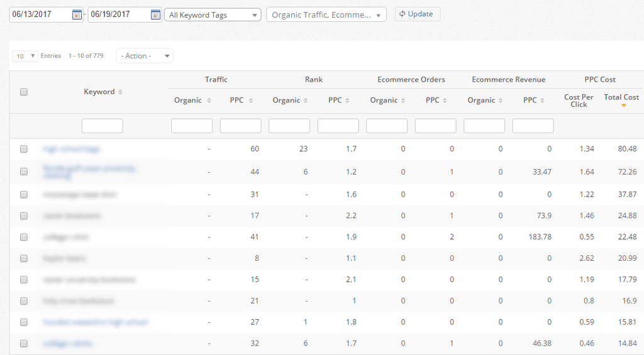Viewport: 644px width, 355px height.
Task: Open the All Keyword Tags dropdown
Action: coord(213,15)
